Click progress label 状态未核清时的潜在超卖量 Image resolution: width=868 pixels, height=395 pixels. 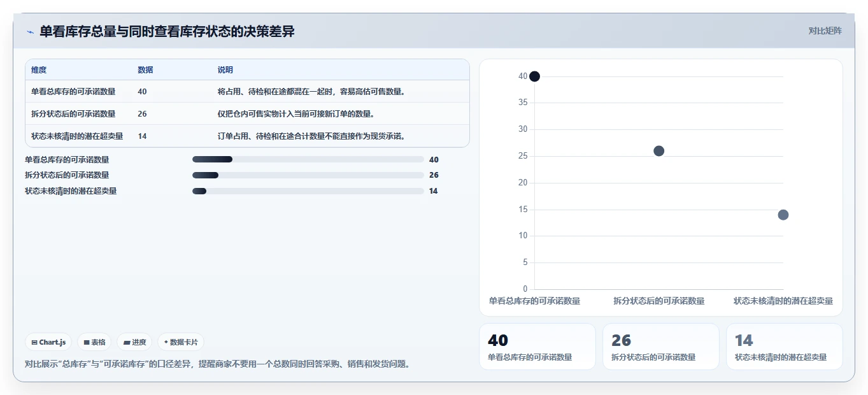click(71, 191)
